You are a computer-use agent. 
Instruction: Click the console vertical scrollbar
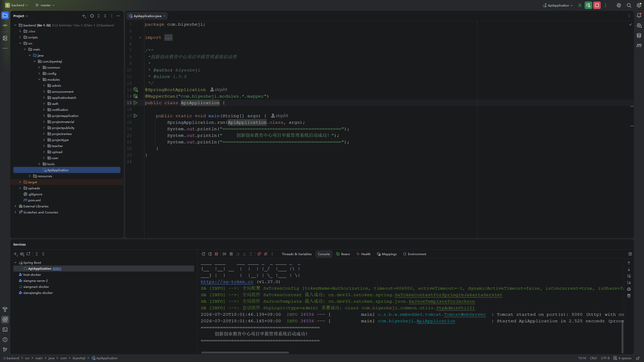click(623, 337)
